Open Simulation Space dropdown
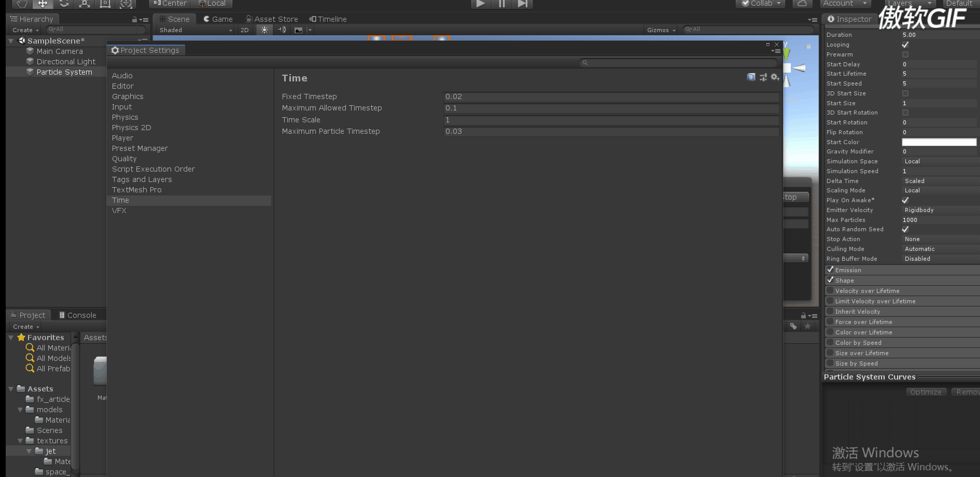 coord(941,161)
